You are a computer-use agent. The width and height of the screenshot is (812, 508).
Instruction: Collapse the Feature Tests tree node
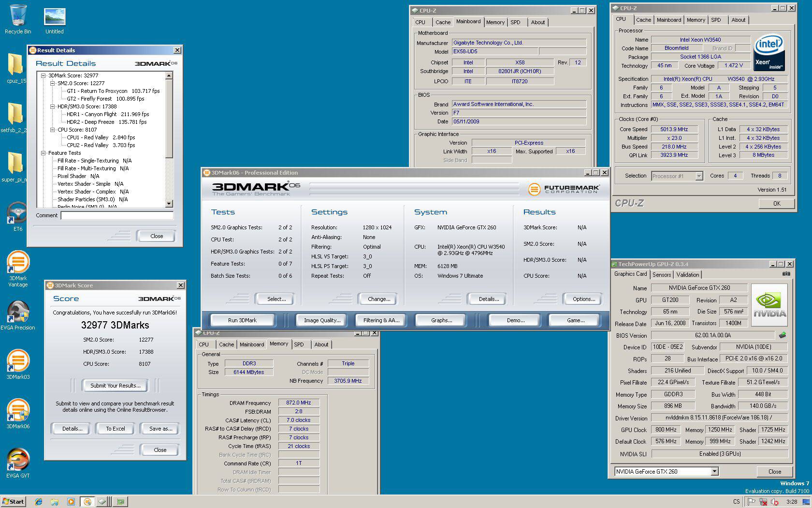pos(43,153)
